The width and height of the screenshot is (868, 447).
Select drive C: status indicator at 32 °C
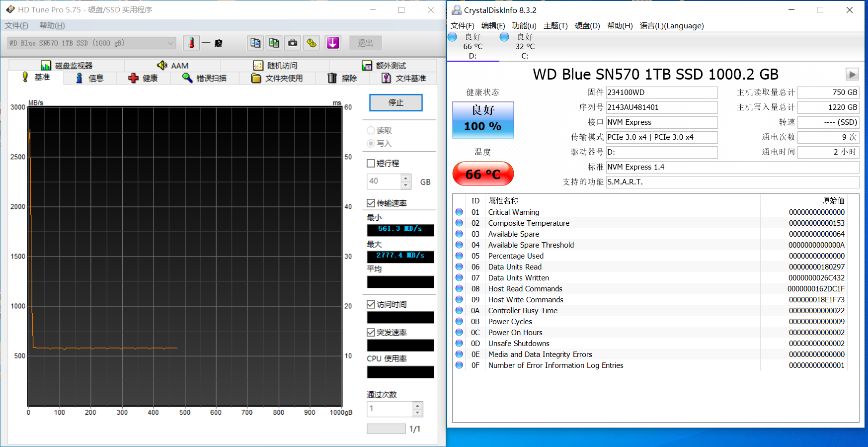pyautogui.click(x=525, y=46)
